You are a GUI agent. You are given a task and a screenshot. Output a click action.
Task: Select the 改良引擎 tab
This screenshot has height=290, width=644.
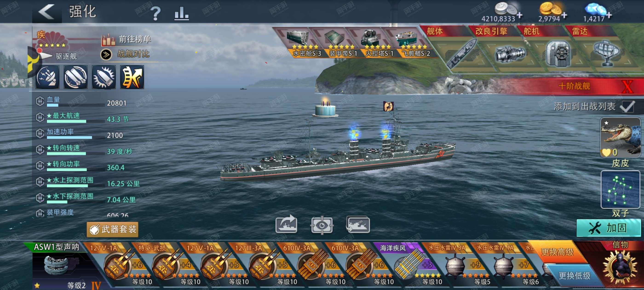(491, 31)
